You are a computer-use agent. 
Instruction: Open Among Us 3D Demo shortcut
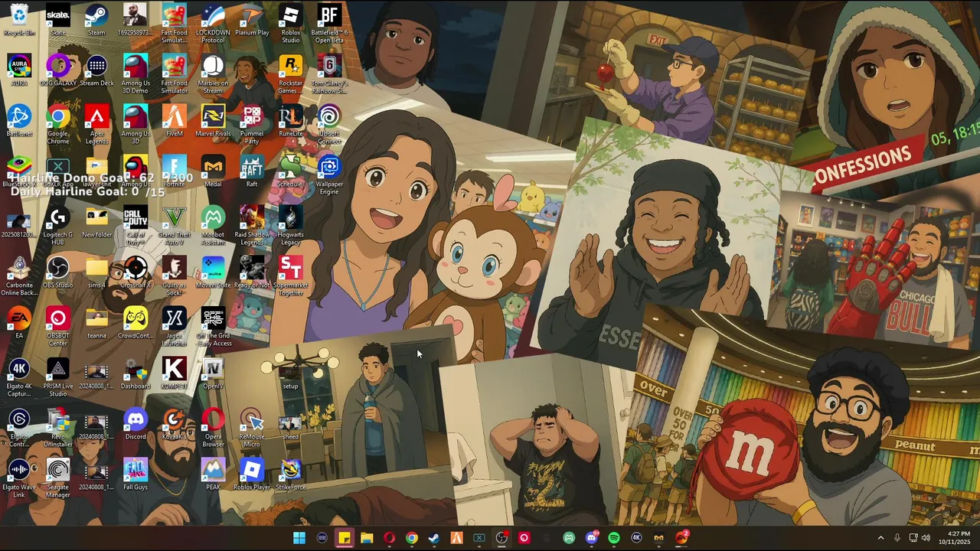coord(136,74)
